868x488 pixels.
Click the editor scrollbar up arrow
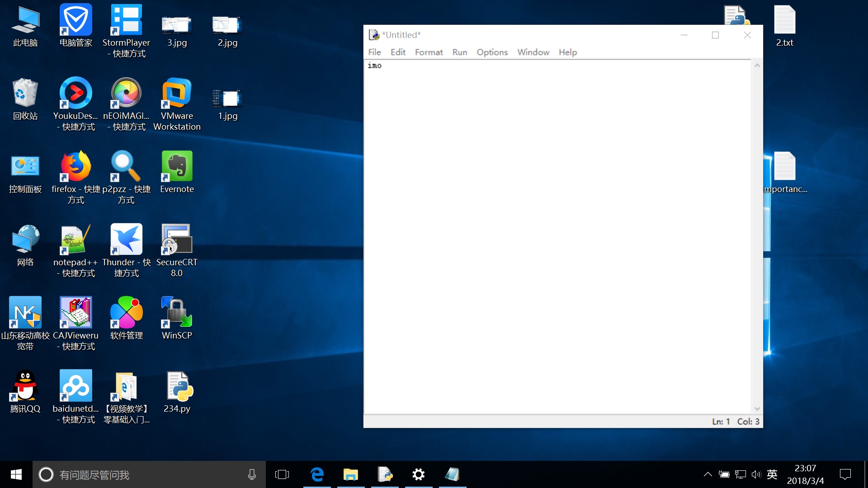click(x=757, y=66)
